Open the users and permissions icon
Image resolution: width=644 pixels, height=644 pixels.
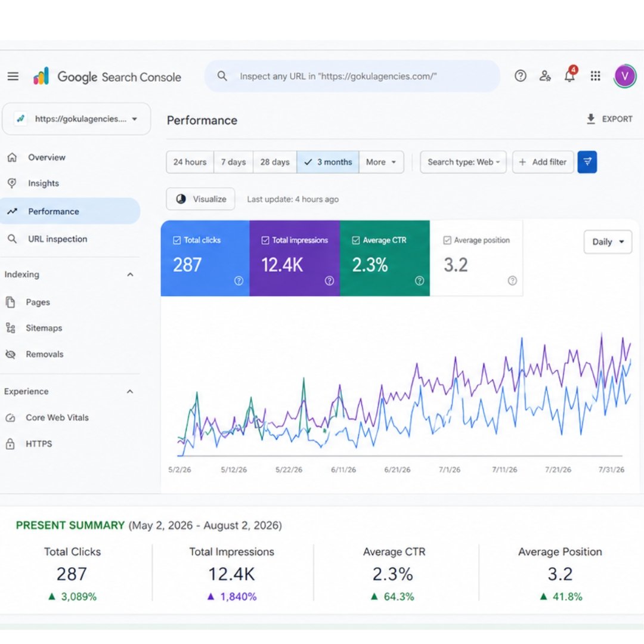[x=545, y=76]
